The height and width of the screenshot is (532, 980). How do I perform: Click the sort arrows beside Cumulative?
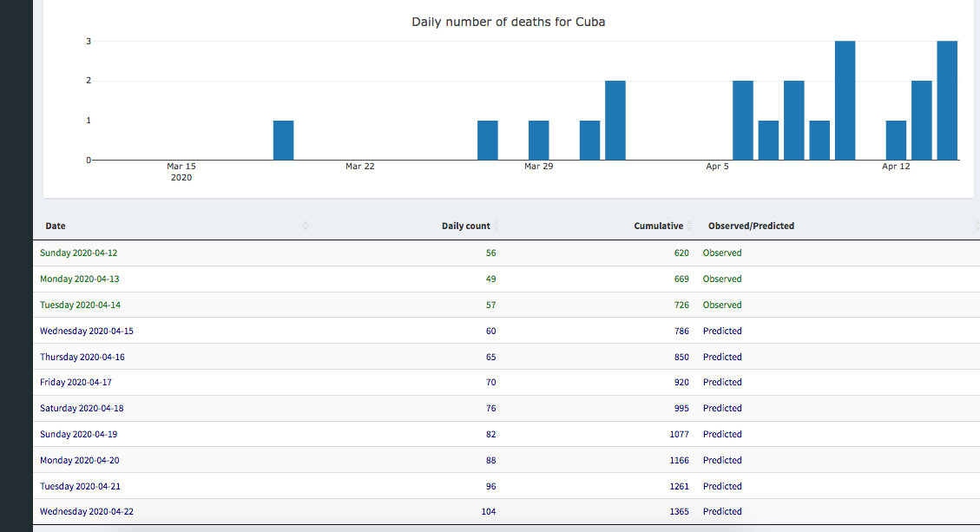(688, 226)
